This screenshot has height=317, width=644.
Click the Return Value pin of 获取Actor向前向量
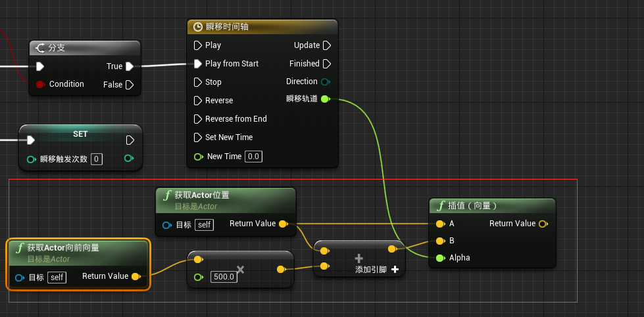click(x=136, y=276)
